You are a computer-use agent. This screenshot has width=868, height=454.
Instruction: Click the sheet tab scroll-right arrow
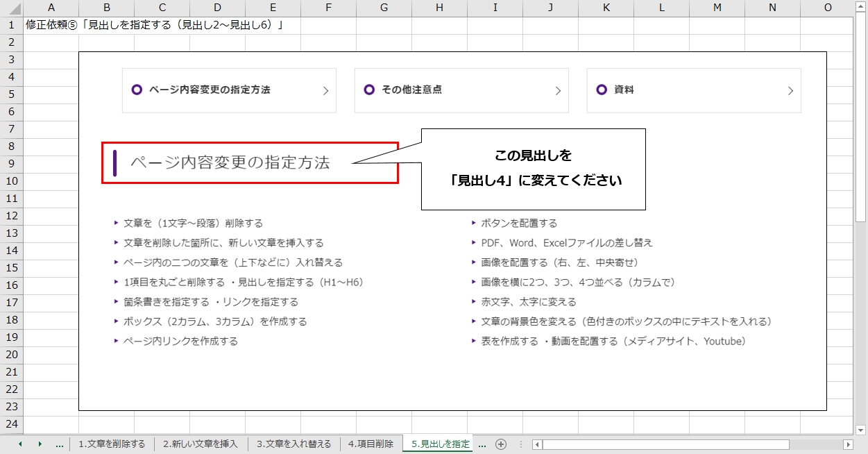pos(40,444)
